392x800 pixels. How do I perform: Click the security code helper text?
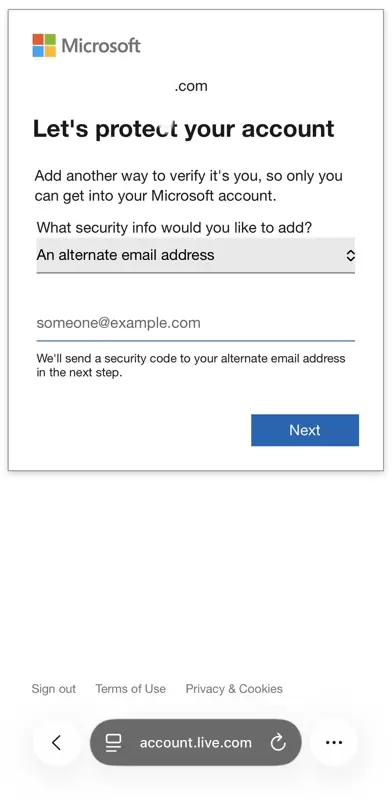[x=191, y=365]
